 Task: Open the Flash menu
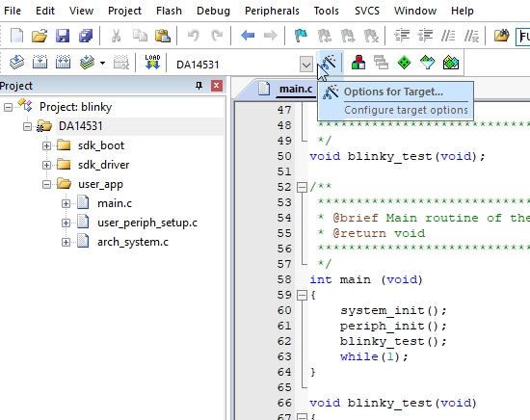point(169,11)
